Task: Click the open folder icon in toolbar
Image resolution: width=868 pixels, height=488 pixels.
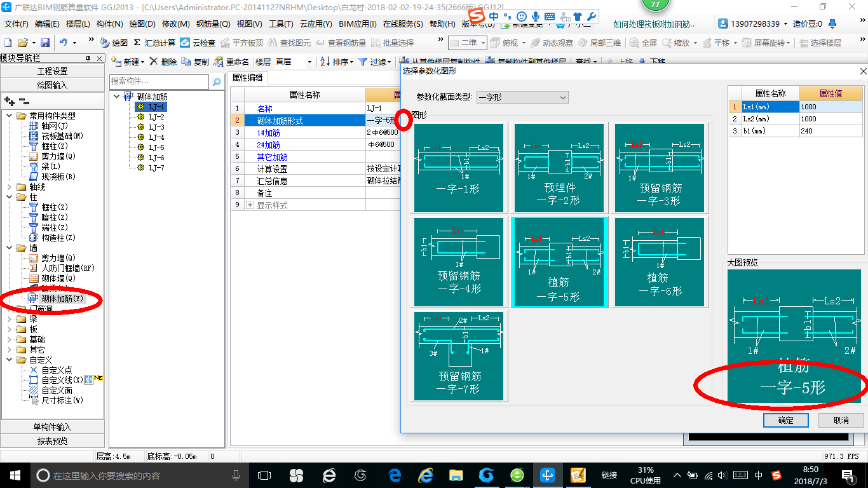Action: coord(22,43)
